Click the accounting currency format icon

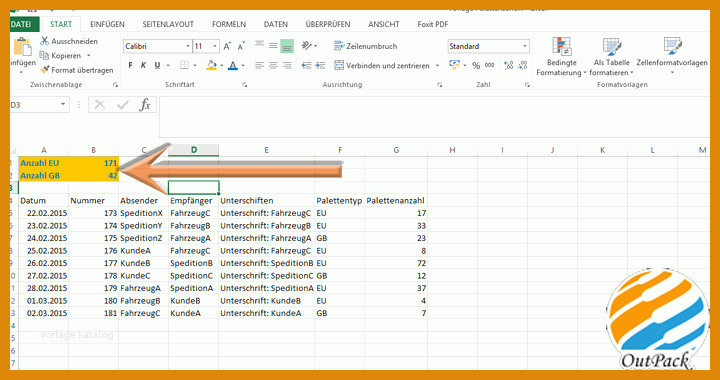[454, 66]
